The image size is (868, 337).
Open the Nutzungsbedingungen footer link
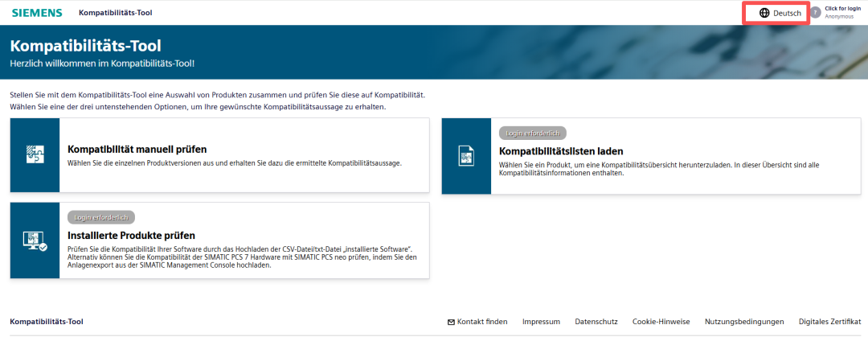(744, 322)
